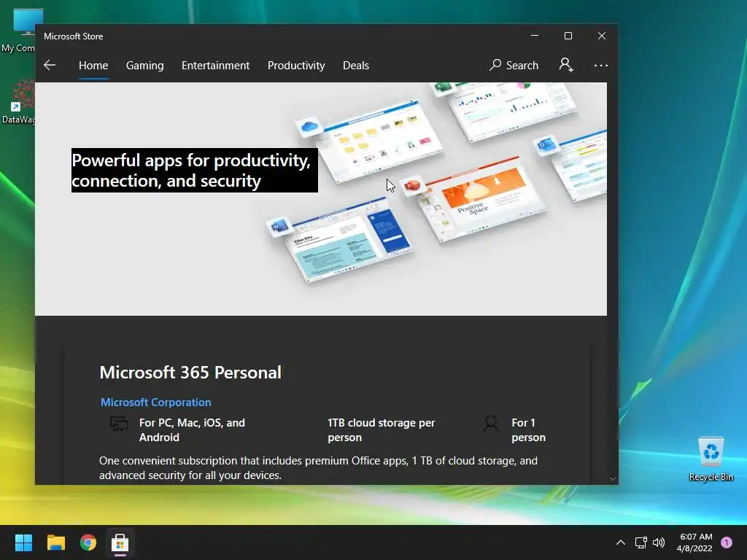Click the Outlook icon in banner
This screenshot has height=560, width=747.
(546, 144)
